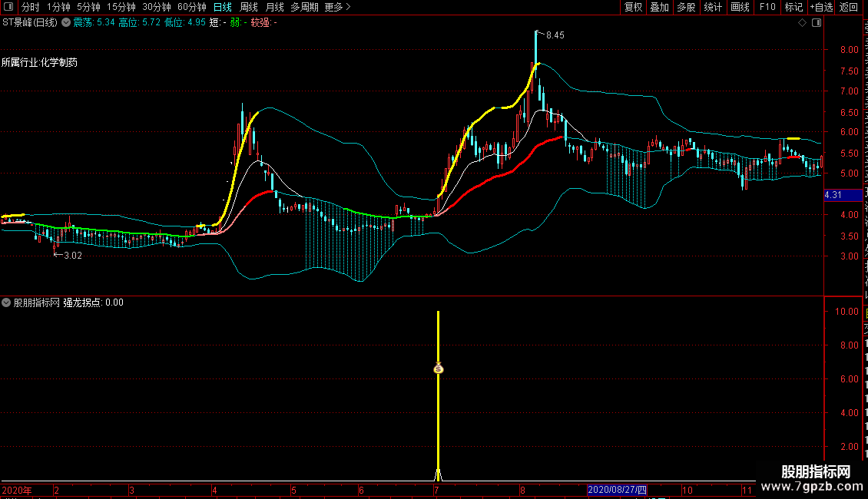The height and width of the screenshot is (499, 868).
Task: Click the 返回 back button
Action: click(x=849, y=7)
